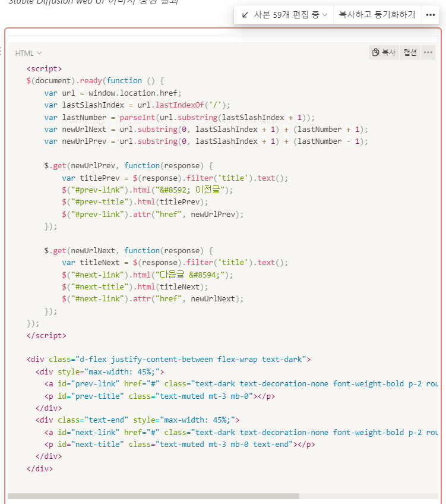Click the 캡션 button
Viewport: 446px width, 504px height.
410,52
